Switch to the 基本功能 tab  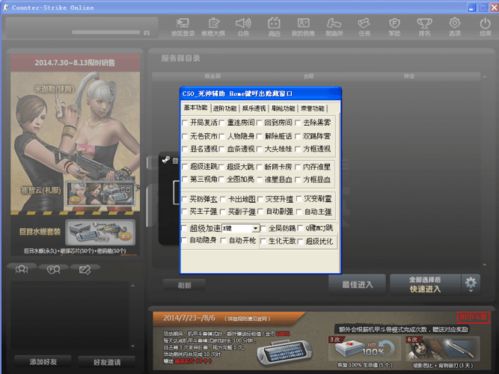(196, 108)
